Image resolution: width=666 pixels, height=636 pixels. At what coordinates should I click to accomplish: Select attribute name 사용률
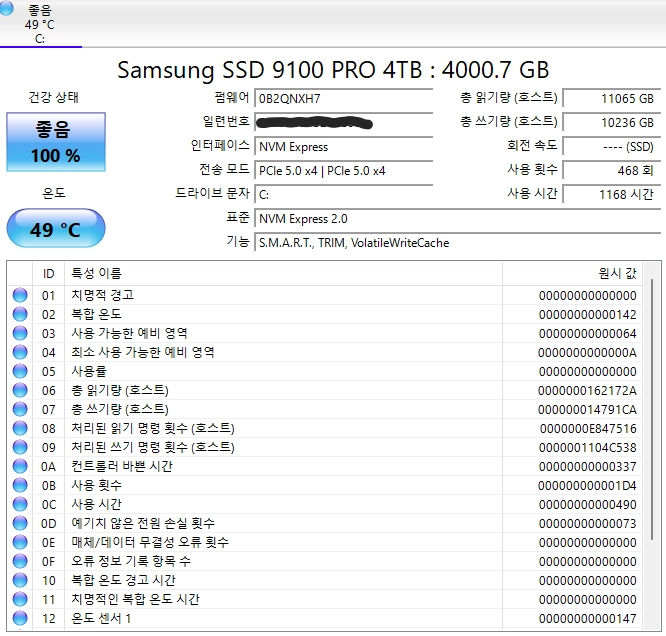click(x=89, y=371)
